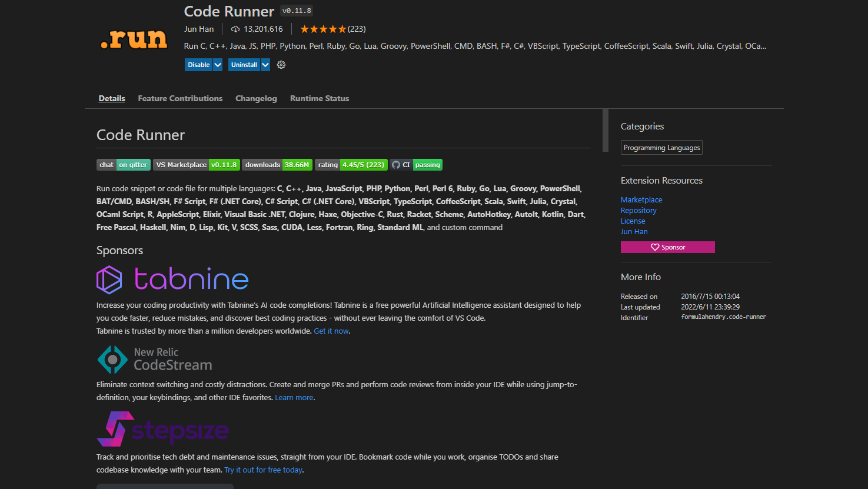Click the rating 4.45/5 badge

click(351, 165)
